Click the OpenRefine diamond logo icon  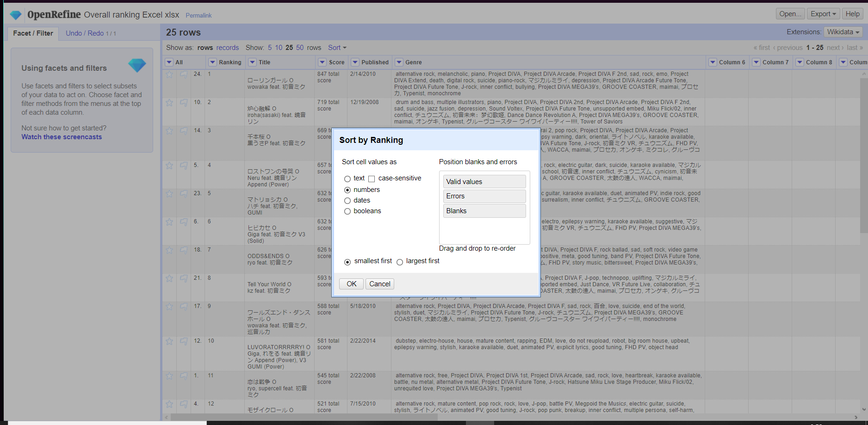[16, 15]
